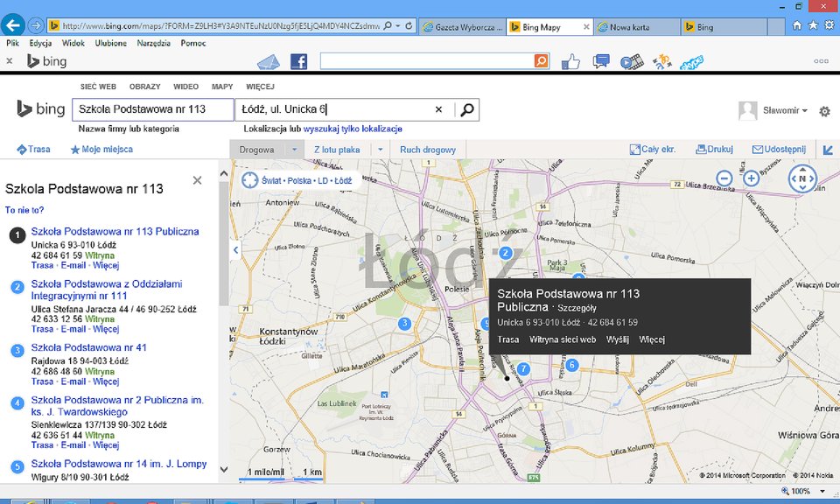Viewport: 840px width, 504px height.
Task: Click the compass north control
Action: click(x=802, y=178)
